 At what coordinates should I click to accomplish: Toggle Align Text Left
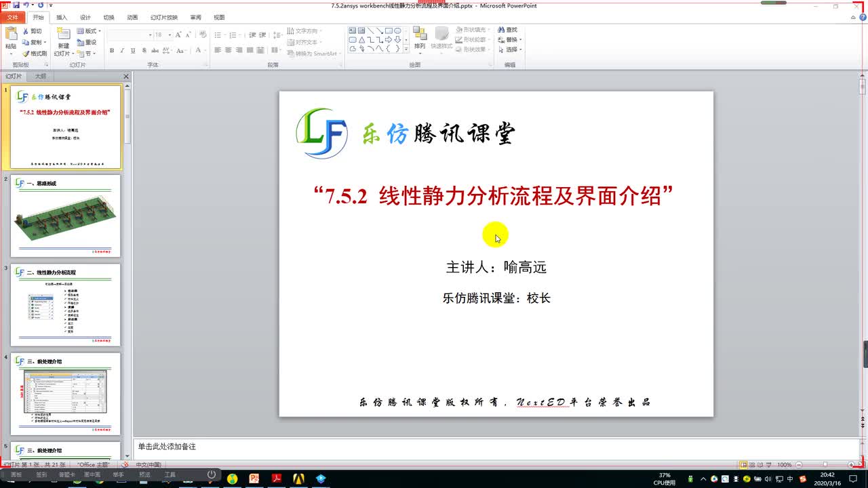coord(218,50)
